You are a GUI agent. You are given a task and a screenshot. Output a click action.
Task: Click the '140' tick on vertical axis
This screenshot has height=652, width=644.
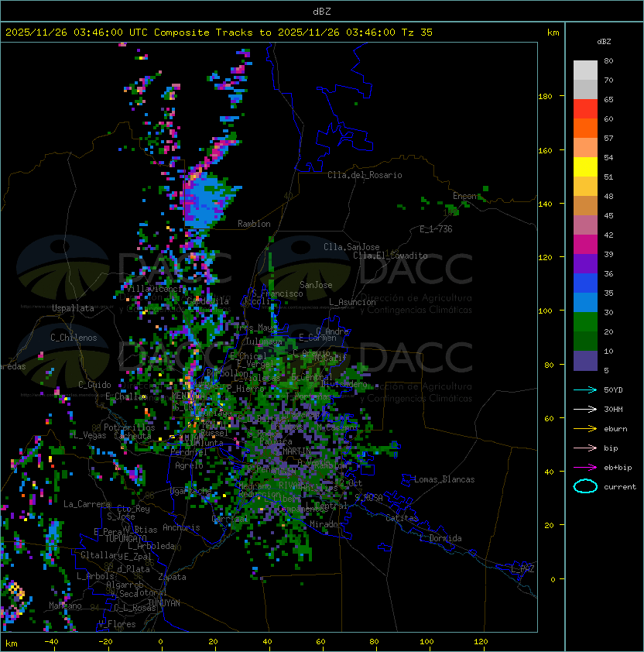pos(545,204)
